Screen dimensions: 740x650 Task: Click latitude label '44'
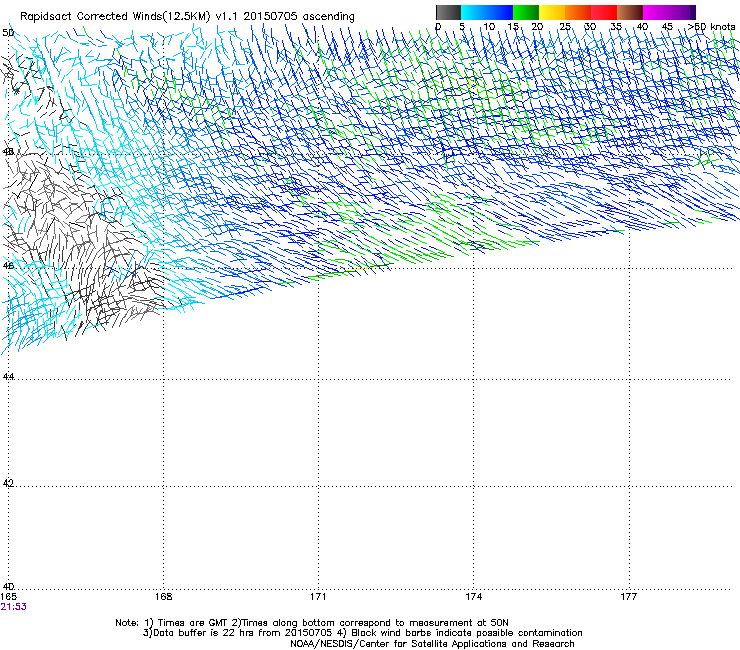(8, 377)
